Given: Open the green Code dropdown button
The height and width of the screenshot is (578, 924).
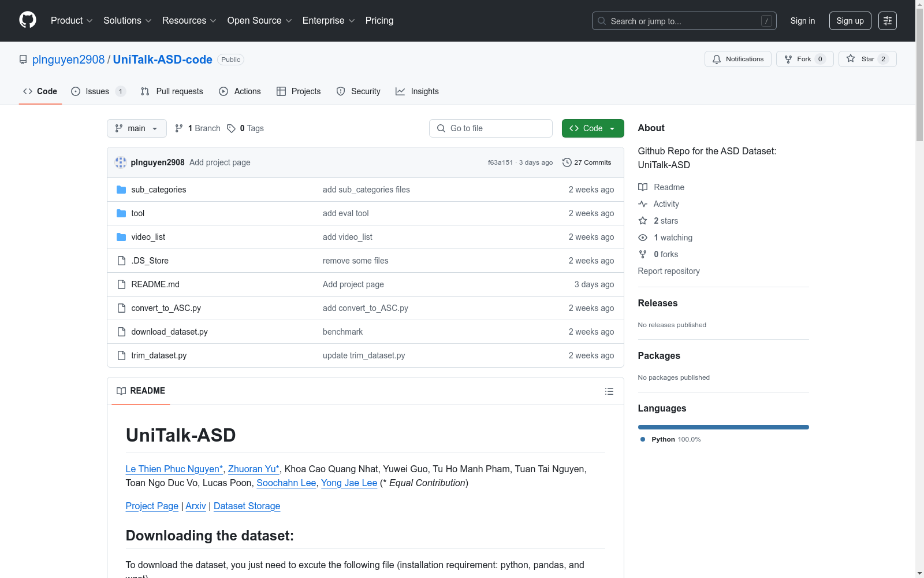Looking at the screenshot, I should point(593,128).
